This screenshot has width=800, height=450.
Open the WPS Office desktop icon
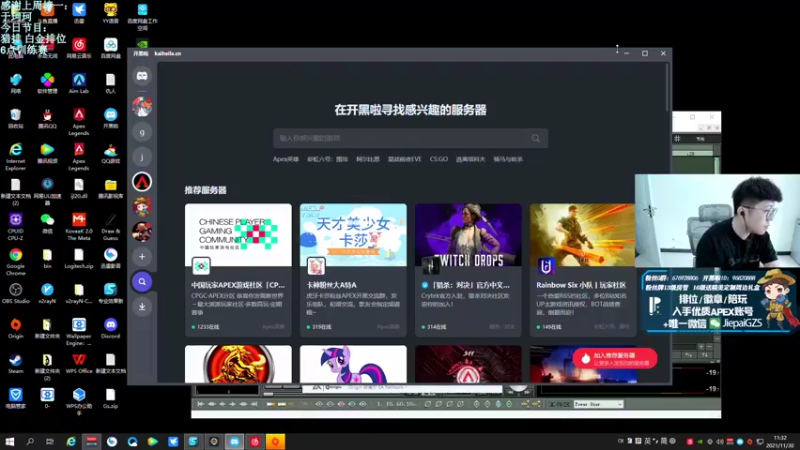coord(79,363)
